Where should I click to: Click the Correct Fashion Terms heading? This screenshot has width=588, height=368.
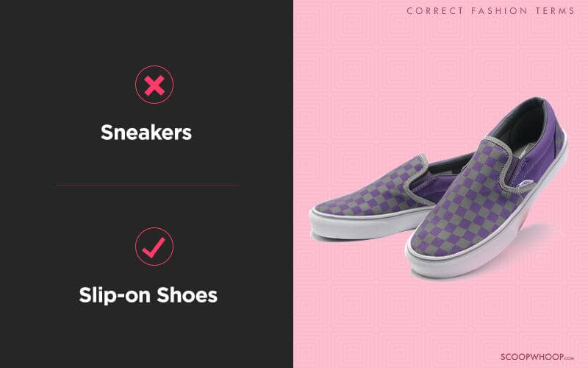490,11
